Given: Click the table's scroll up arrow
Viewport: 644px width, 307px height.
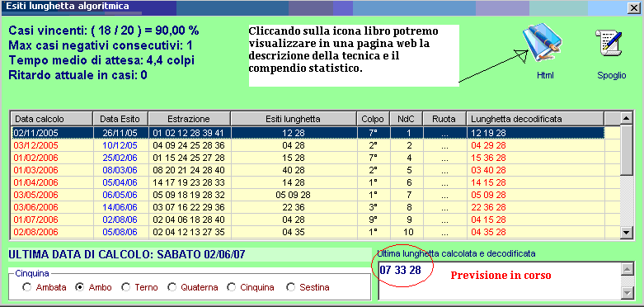Looking at the screenshot, I should tap(627, 118).
